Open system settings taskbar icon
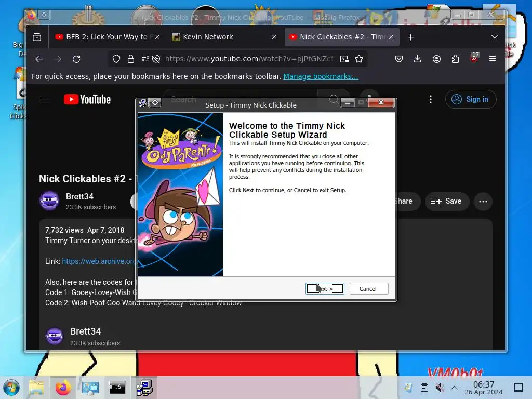The image size is (532, 399). [x=90, y=388]
